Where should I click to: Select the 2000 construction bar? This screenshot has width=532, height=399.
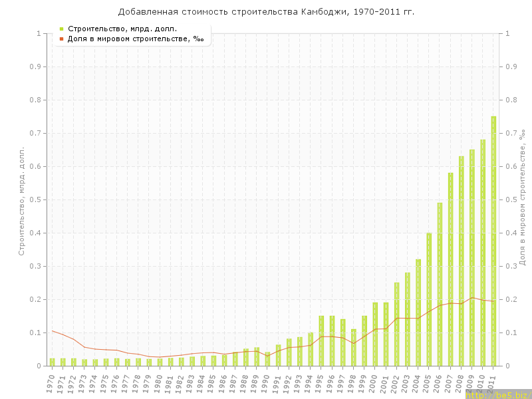(375, 334)
